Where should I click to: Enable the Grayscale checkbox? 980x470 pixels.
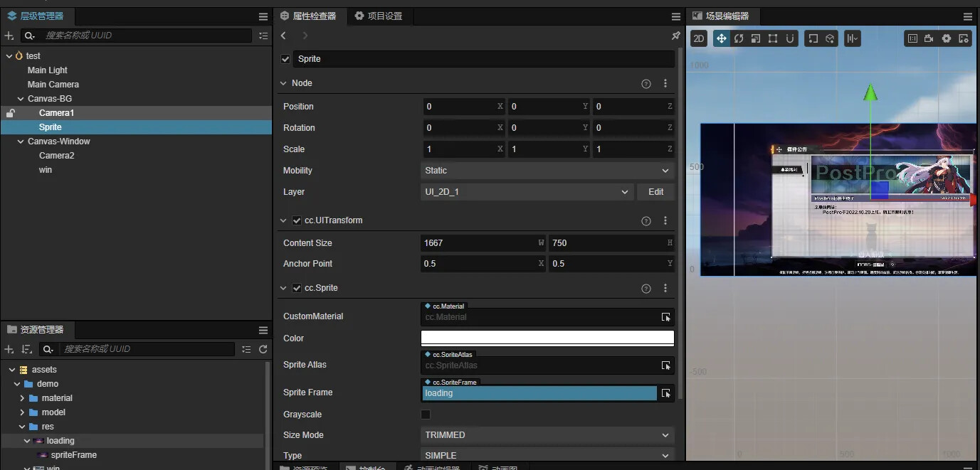click(x=426, y=415)
